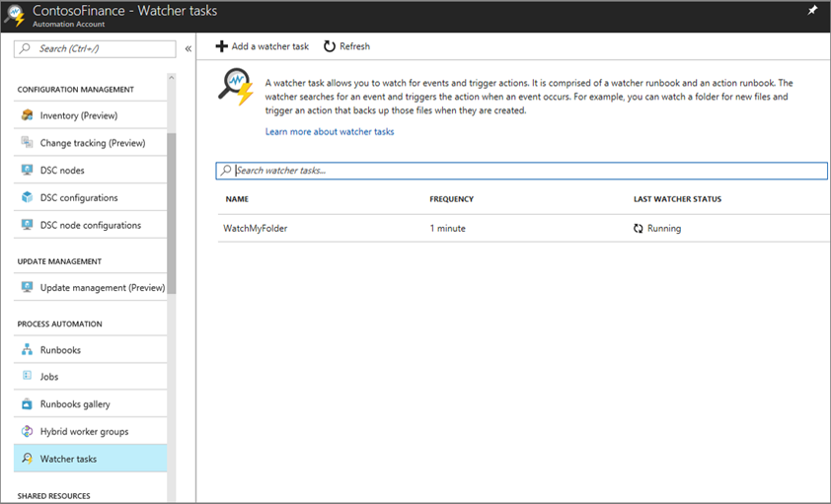
Task: Open Hybrid worker groups
Action: coord(90,431)
